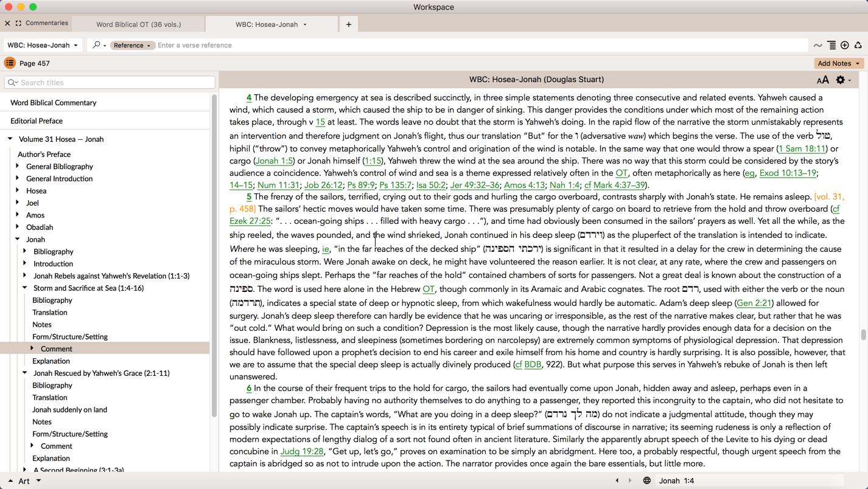Click the fuzzy search tilde icon
Viewport: 868px width, 489px height.
[x=817, y=45]
